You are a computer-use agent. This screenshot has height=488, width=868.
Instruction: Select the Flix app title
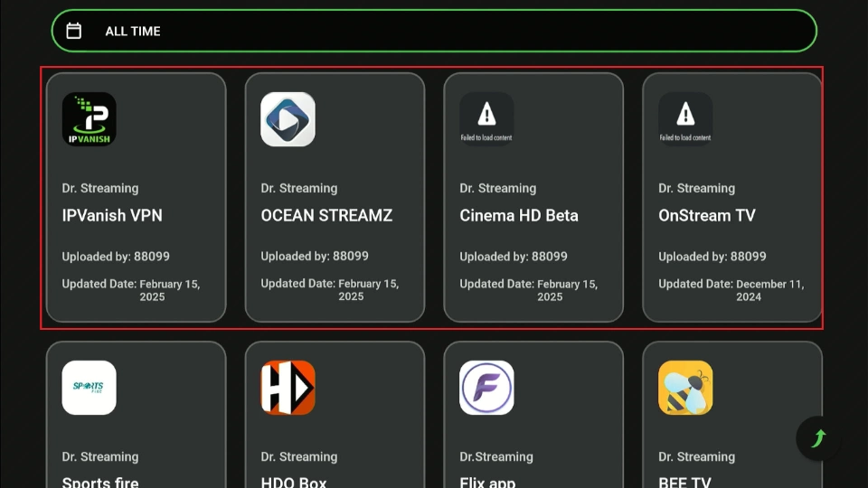487,482
